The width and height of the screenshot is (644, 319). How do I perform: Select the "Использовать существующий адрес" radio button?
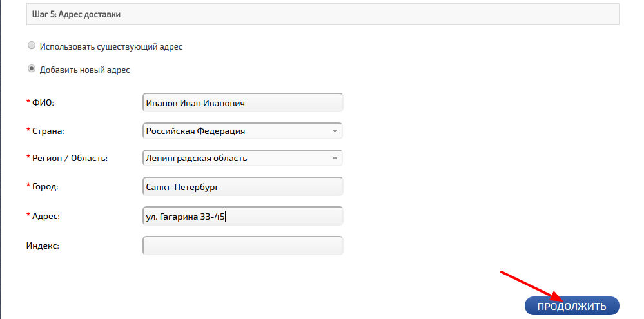(32, 46)
